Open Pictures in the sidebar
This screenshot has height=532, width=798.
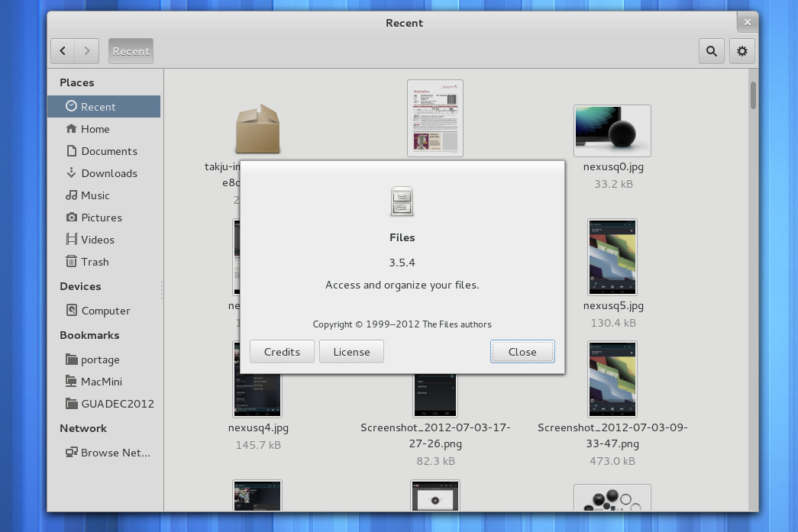click(x=104, y=218)
